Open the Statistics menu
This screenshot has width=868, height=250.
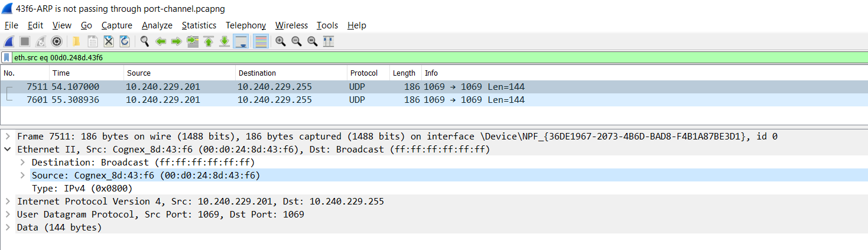[x=199, y=25]
